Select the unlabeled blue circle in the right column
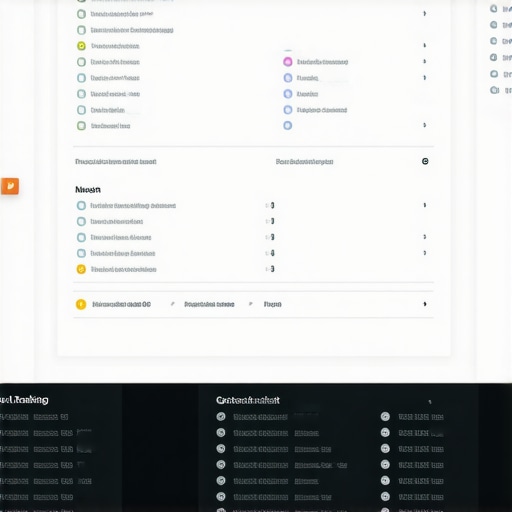Viewport: 512px width, 512px height. (288, 126)
